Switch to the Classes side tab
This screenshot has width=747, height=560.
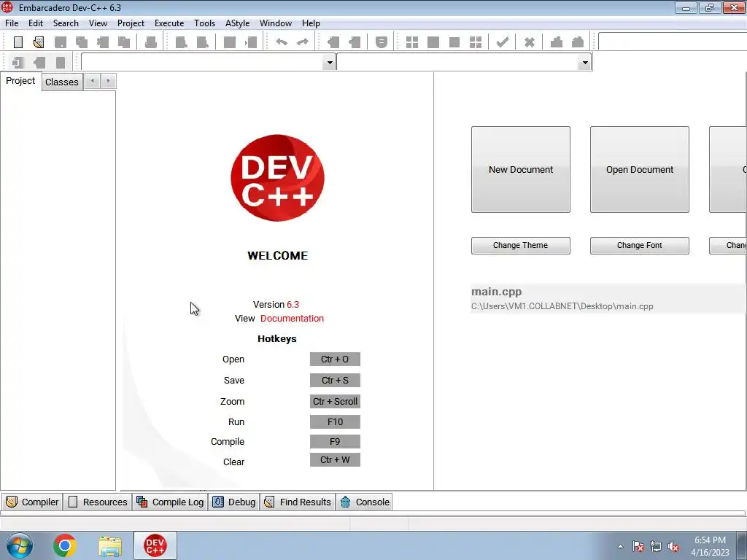pyautogui.click(x=62, y=82)
